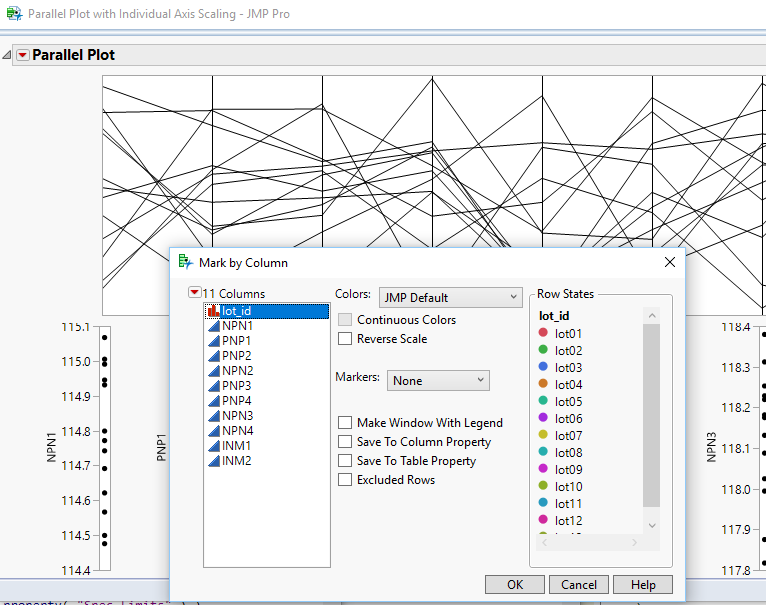Click the Row States scroll right arrow
Viewport: 766px width, 605px height.
coord(634,542)
